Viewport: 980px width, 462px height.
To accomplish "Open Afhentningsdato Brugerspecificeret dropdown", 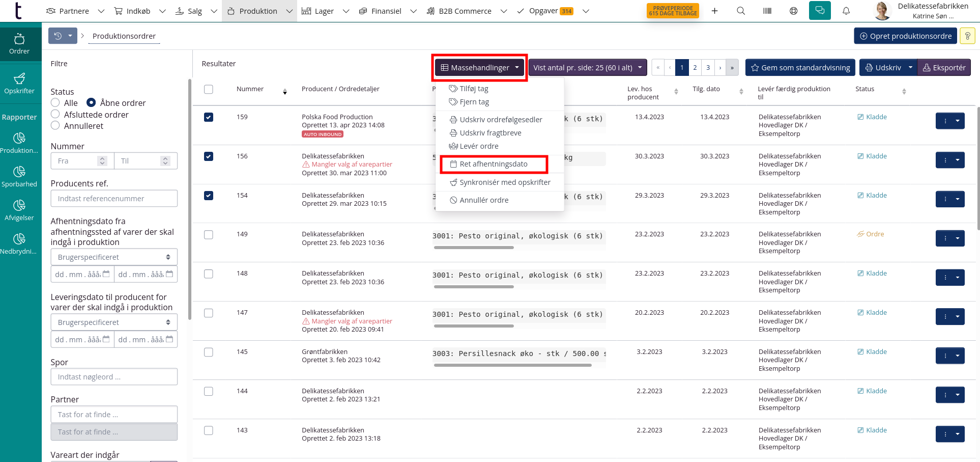I will click(114, 257).
